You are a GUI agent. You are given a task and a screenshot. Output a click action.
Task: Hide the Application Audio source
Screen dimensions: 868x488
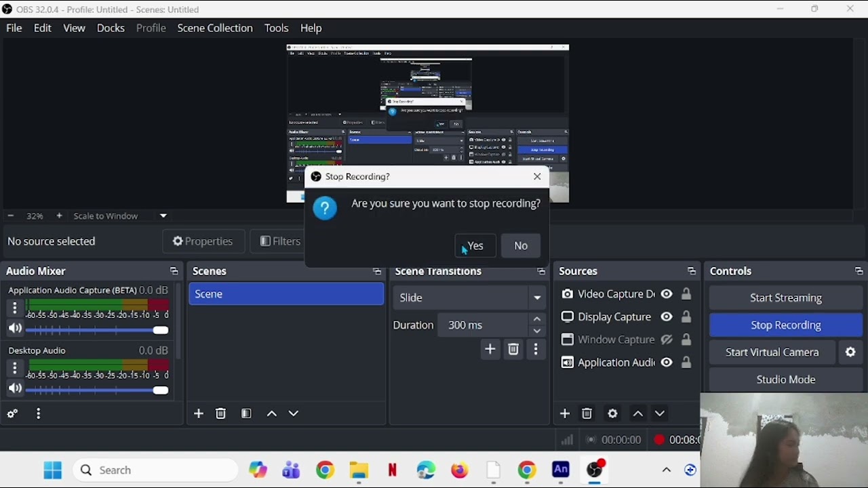667,363
